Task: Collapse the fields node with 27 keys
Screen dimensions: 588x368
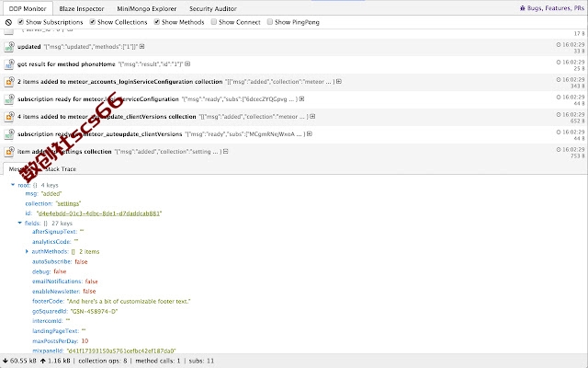Action: 20,223
